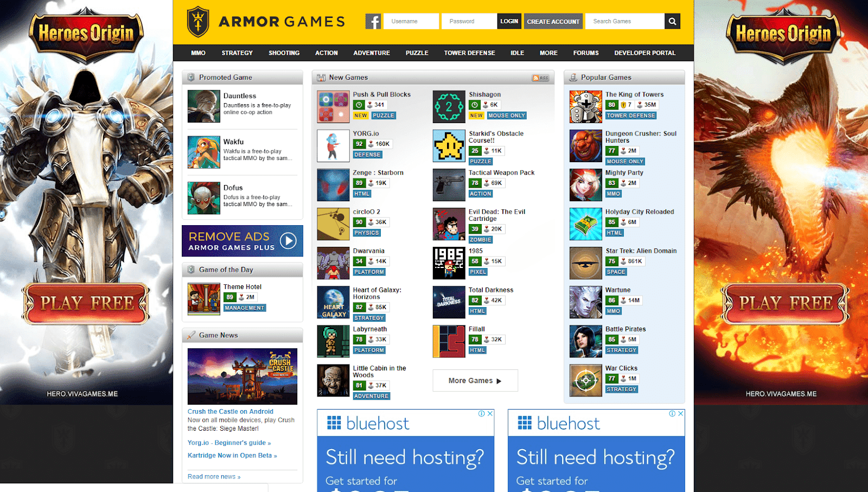Screen dimensions: 868x492
Task: Open the YORG.io game icon
Action: [333, 146]
